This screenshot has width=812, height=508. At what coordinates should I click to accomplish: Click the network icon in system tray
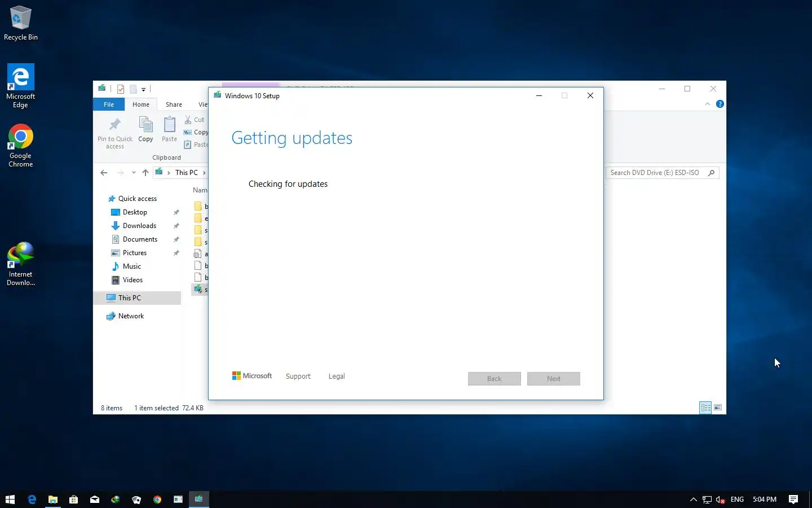(x=707, y=500)
